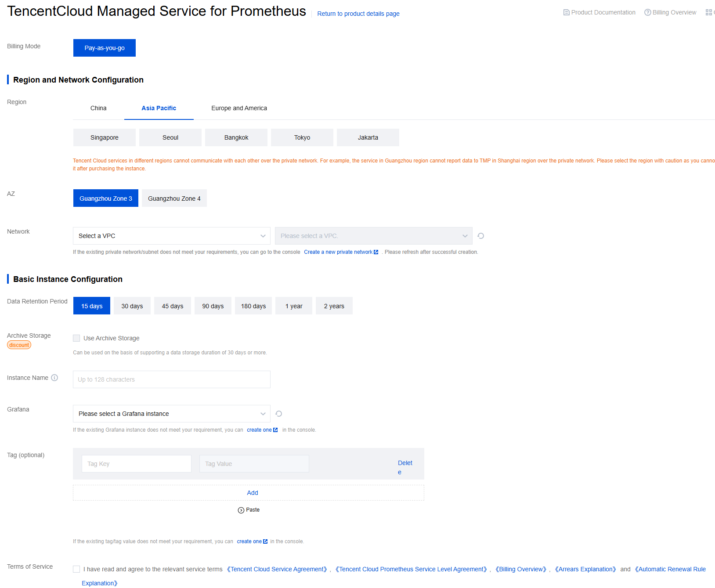Click external link icon beside Create a new private network
The width and height of the screenshot is (715, 588).
click(x=376, y=252)
